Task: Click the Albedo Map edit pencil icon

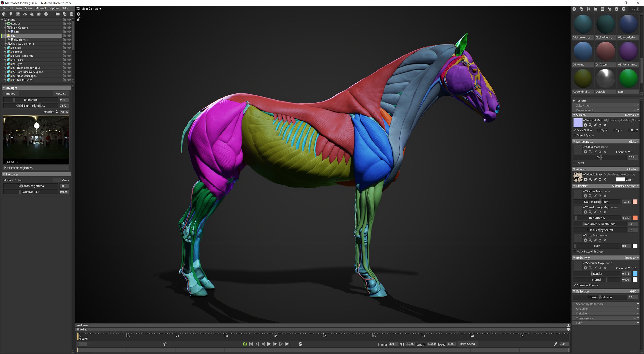Action: click(x=595, y=180)
